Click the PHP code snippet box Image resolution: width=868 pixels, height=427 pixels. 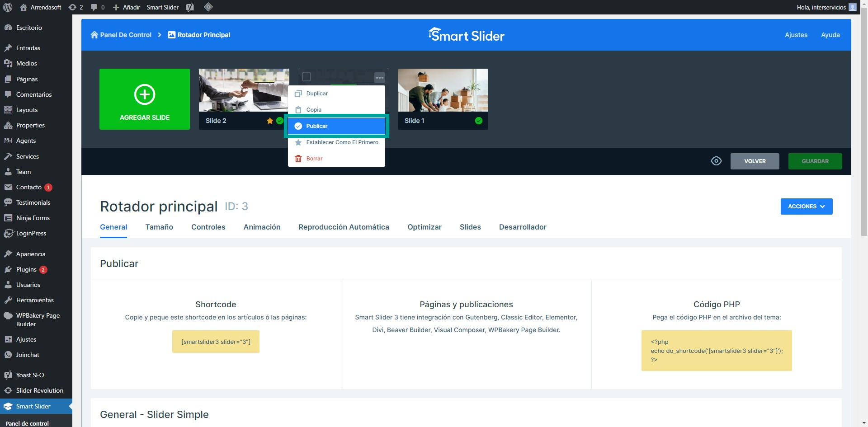717,351
